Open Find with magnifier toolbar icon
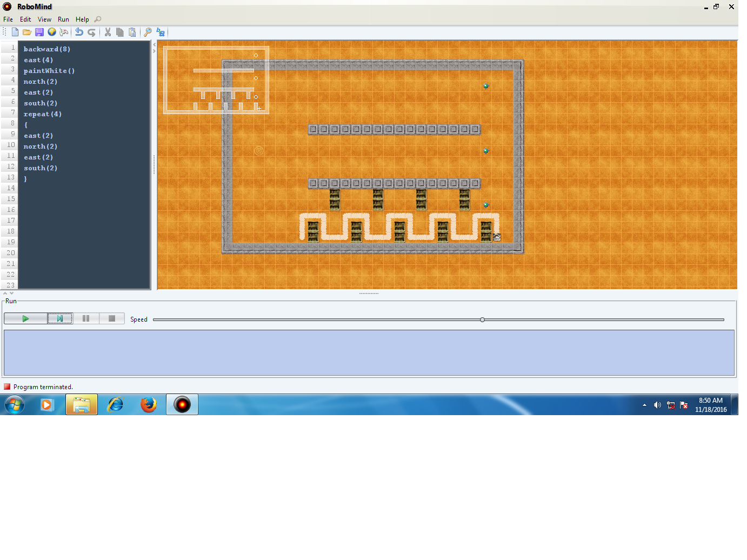The width and height of the screenshot is (747, 560). (148, 32)
